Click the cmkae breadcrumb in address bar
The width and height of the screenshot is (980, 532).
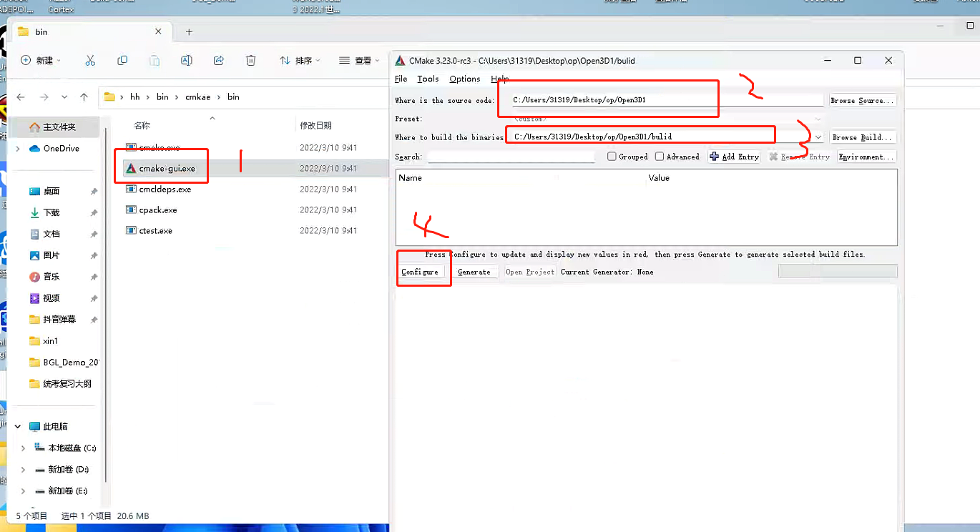(197, 97)
